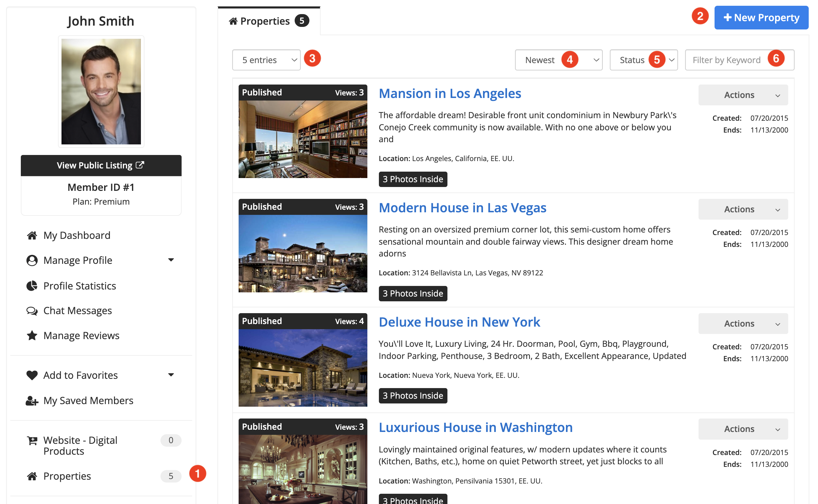Open the Newest sort dropdown
Screen dimensions: 818x504
pos(558,60)
